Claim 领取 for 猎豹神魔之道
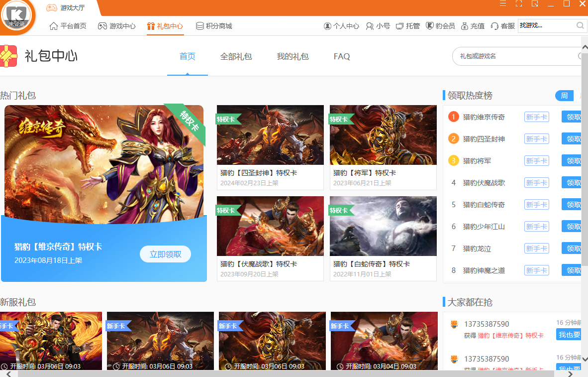 coord(572,270)
